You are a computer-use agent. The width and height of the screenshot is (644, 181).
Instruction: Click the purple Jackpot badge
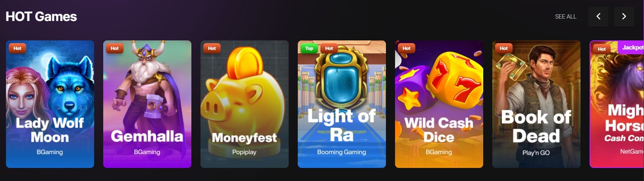pos(631,48)
